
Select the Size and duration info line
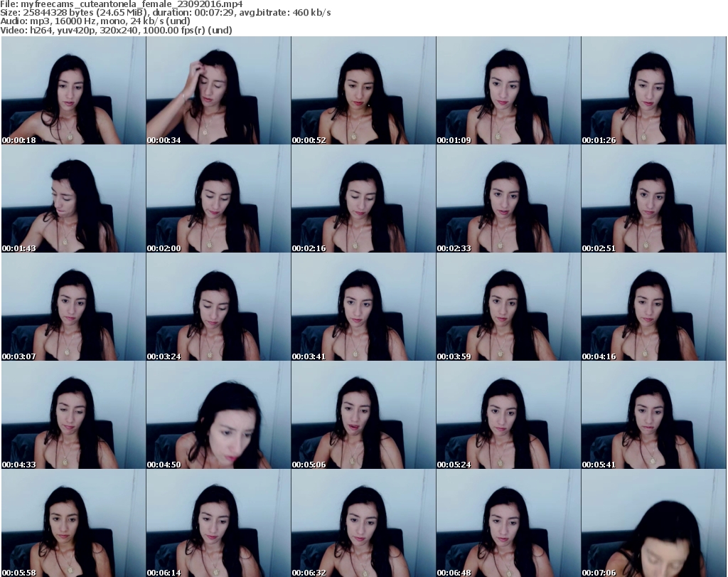(165, 13)
